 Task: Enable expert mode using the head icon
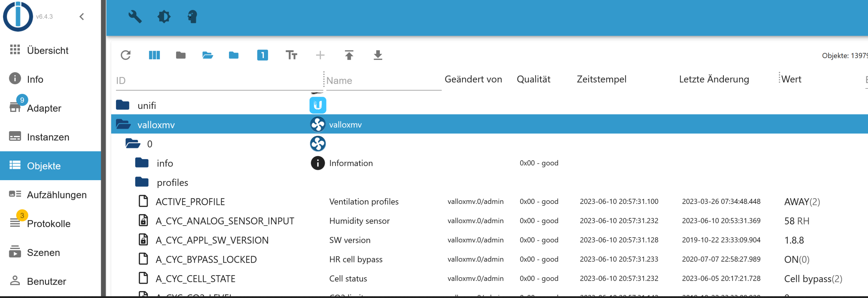pyautogui.click(x=192, y=17)
